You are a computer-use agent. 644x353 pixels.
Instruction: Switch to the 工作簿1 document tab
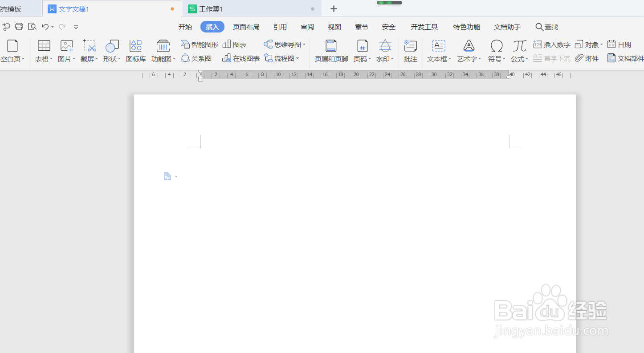click(x=252, y=9)
